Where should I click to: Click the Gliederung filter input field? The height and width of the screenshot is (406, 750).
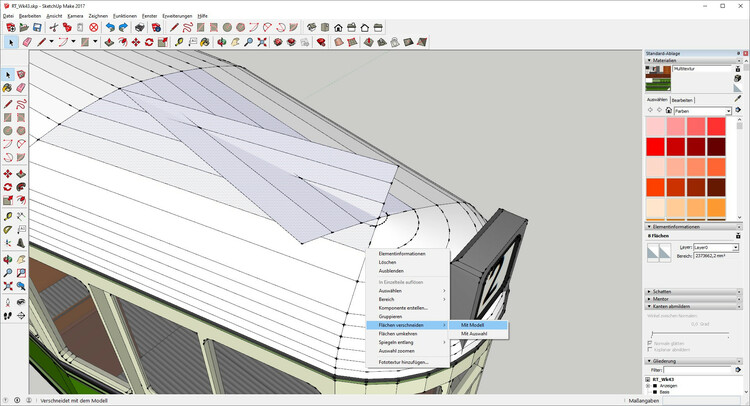pos(696,370)
